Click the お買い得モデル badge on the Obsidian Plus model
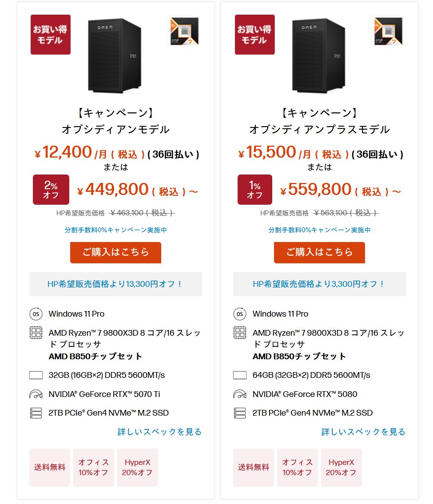 [254, 35]
